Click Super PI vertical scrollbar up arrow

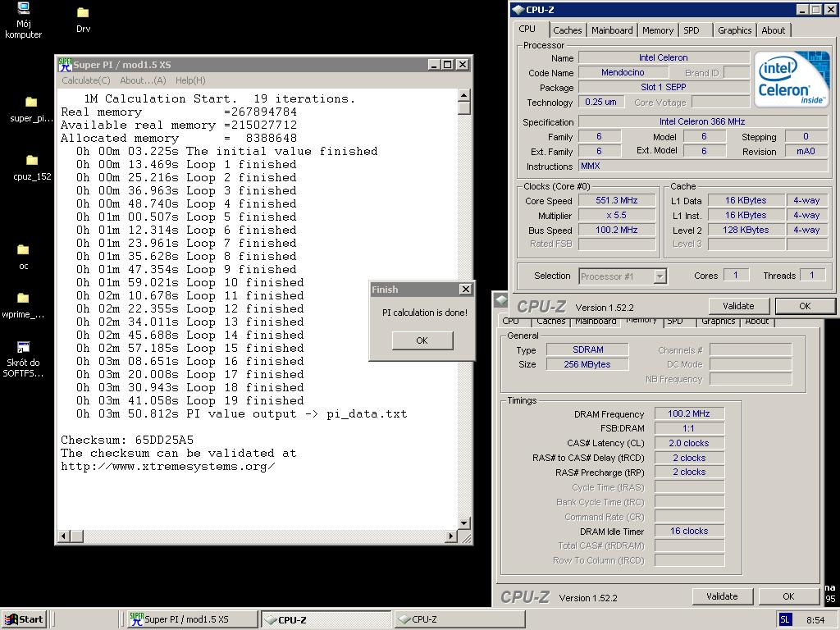pyautogui.click(x=464, y=95)
